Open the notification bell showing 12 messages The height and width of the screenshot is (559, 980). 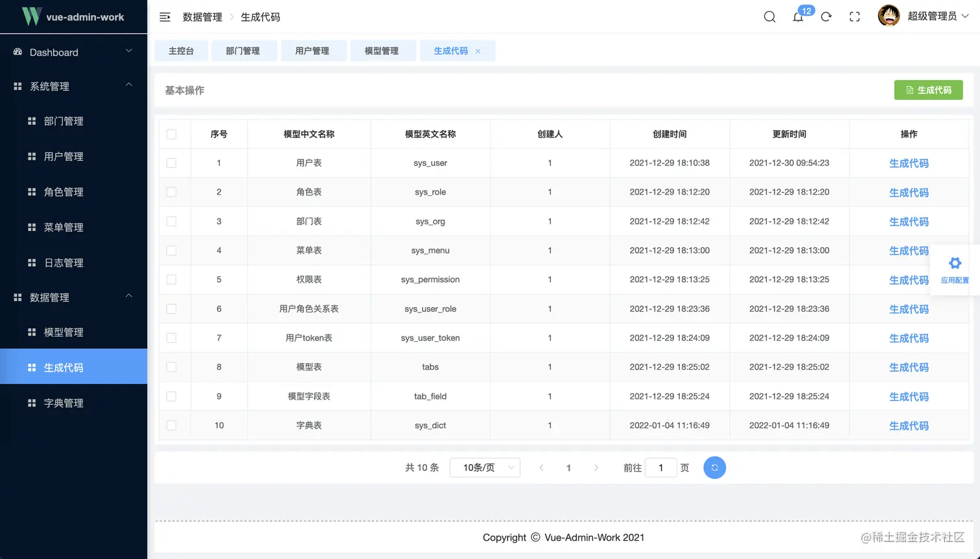(x=798, y=17)
